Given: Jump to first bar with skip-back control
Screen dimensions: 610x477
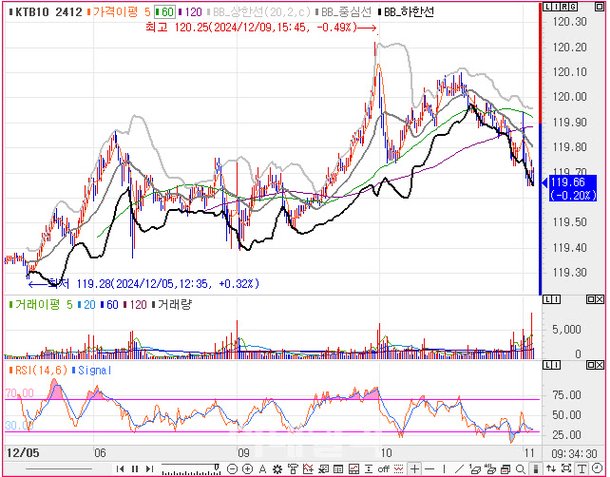Looking at the screenshot, I should (x=121, y=469).
